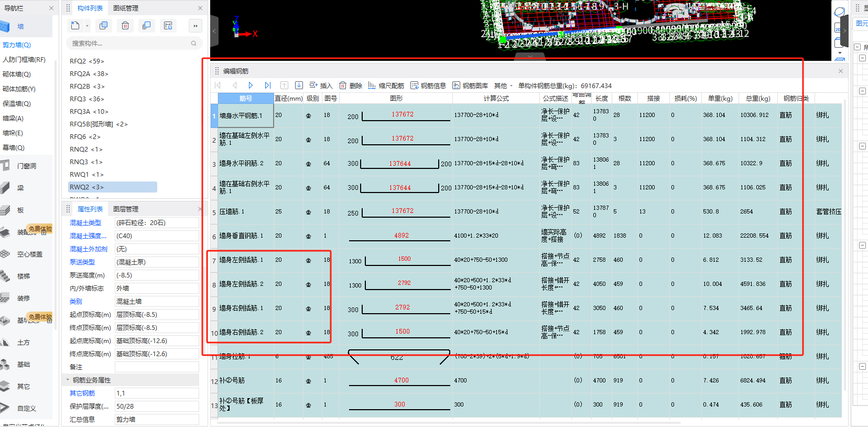Click the 总重(kg) column header

tap(758, 98)
